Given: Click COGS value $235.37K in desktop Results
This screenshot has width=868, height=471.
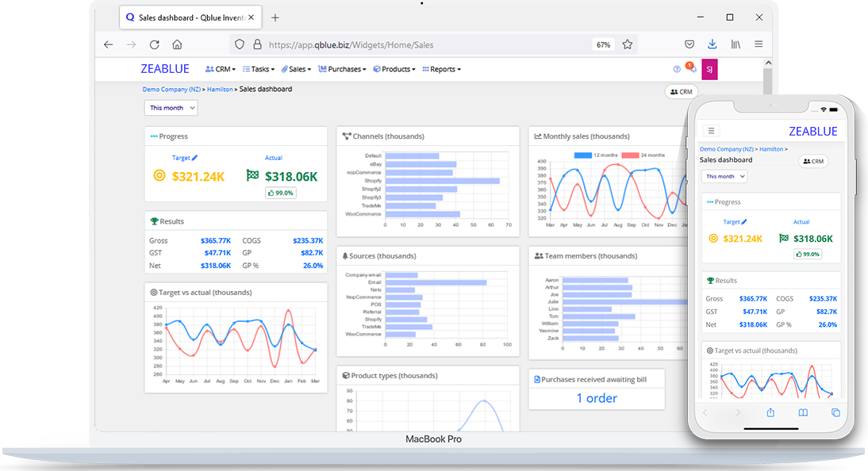Looking at the screenshot, I should [308, 241].
